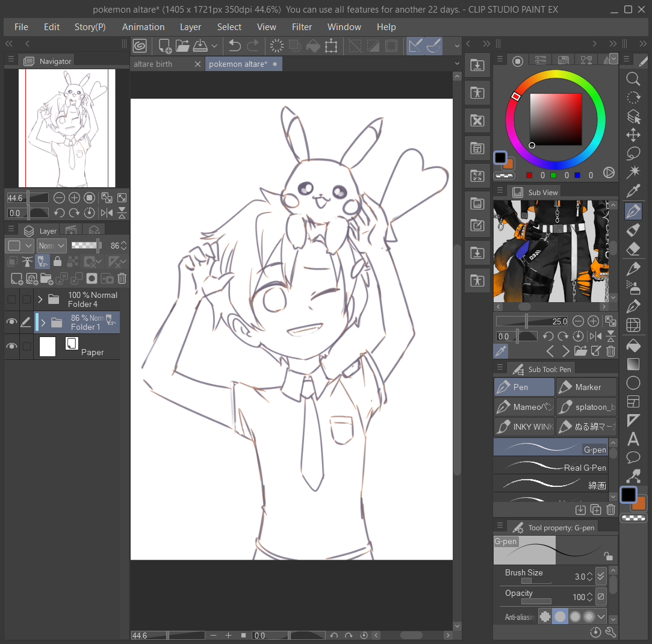Toggle Clip to Layer Below
This screenshot has width=652, height=644.
[13, 261]
